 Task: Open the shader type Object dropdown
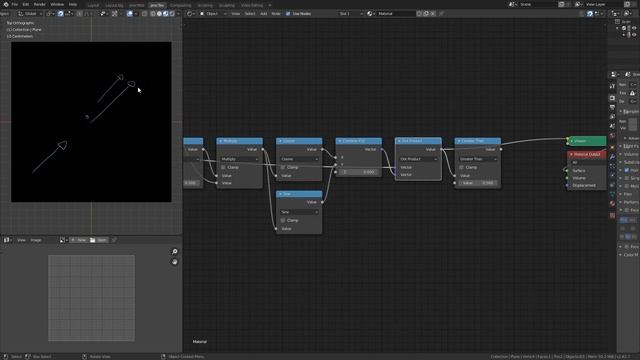tap(213, 13)
